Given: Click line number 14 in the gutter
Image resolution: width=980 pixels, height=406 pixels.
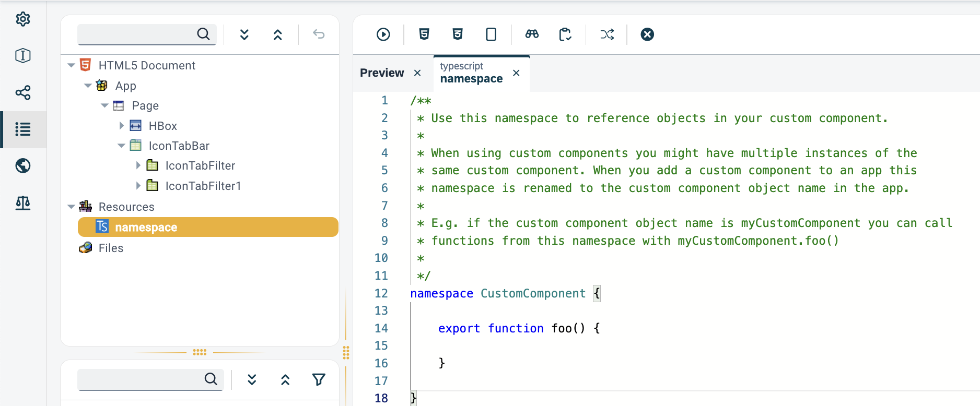Looking at the screenshot, I should click(x=381, y=328).
